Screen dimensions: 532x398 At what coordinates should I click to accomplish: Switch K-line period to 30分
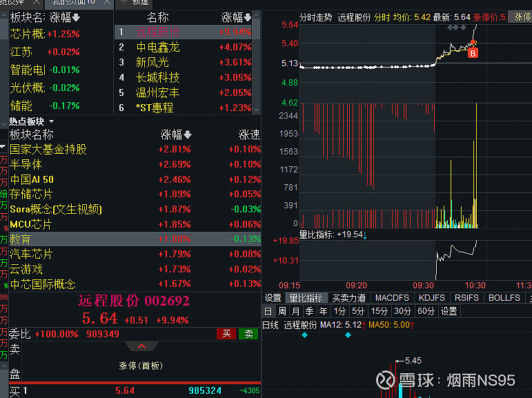click(x=402, y=311)
